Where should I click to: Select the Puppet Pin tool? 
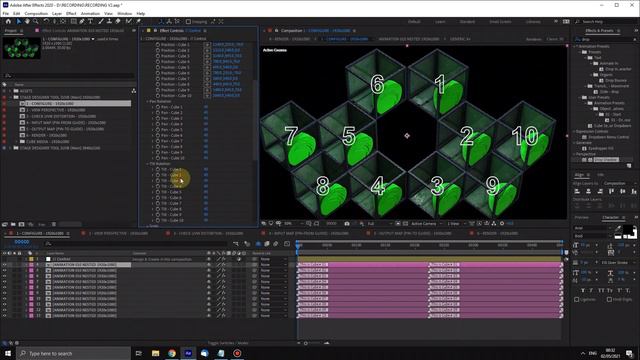(x=138, y=21)
